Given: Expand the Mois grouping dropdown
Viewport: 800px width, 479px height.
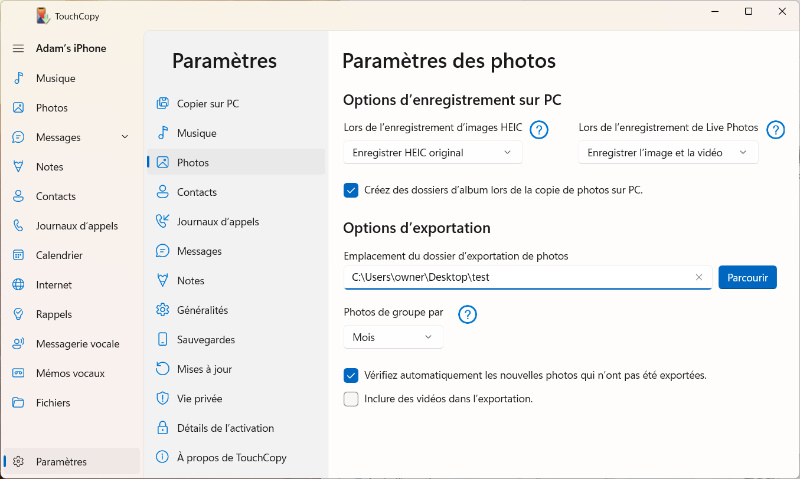Looking at the screenshot, I should 393,338.
